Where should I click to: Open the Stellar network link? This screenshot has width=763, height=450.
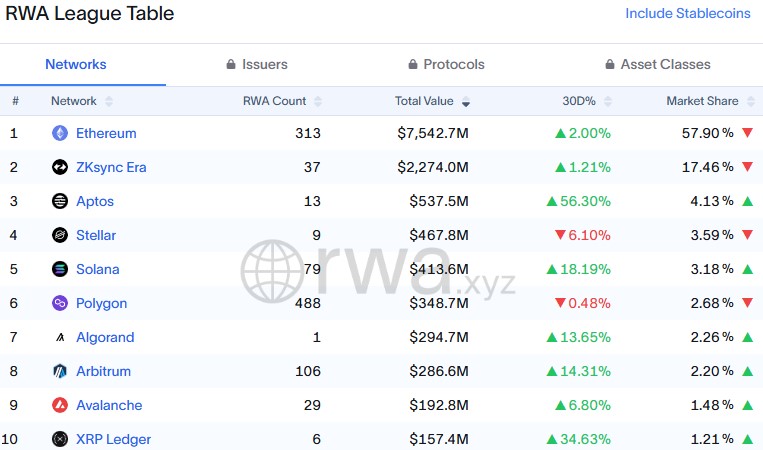point(96,235)
